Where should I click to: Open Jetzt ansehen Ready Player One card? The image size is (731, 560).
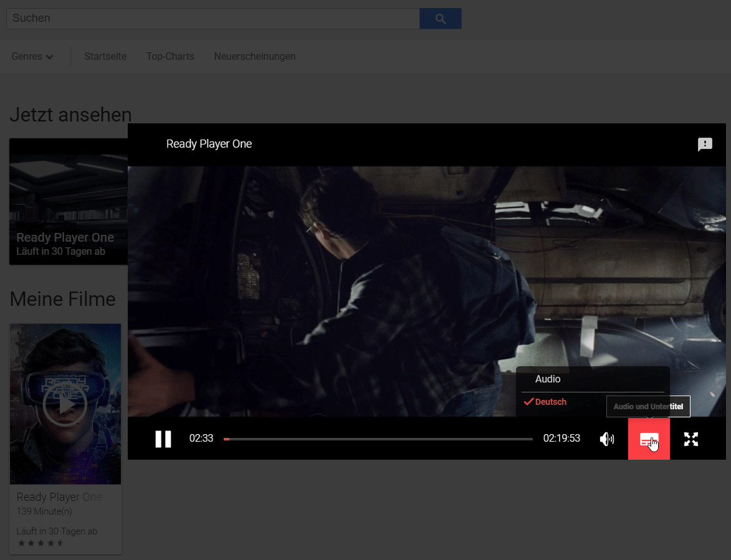pyautogui.click(x=69, y=201)
